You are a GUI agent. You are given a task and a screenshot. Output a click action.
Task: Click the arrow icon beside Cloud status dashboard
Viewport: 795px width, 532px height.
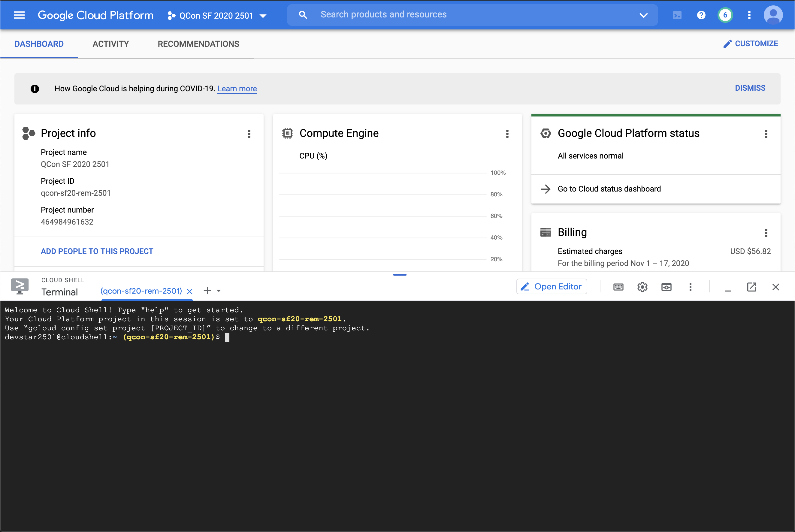click(546, 189)
